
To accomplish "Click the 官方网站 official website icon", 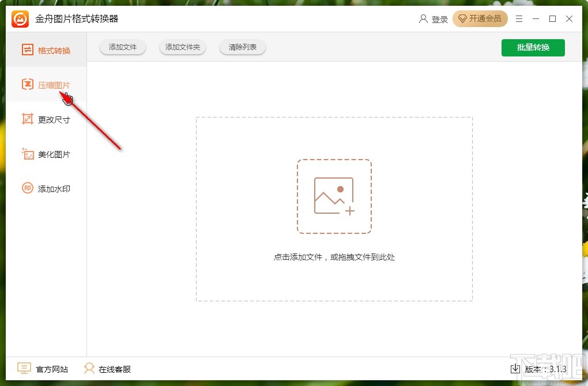I will (x=23, y=369).
